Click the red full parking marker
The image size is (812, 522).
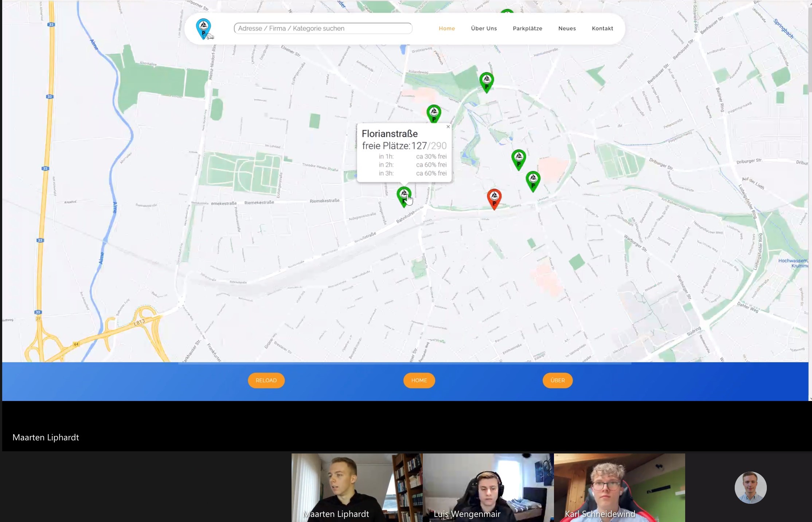494,198
